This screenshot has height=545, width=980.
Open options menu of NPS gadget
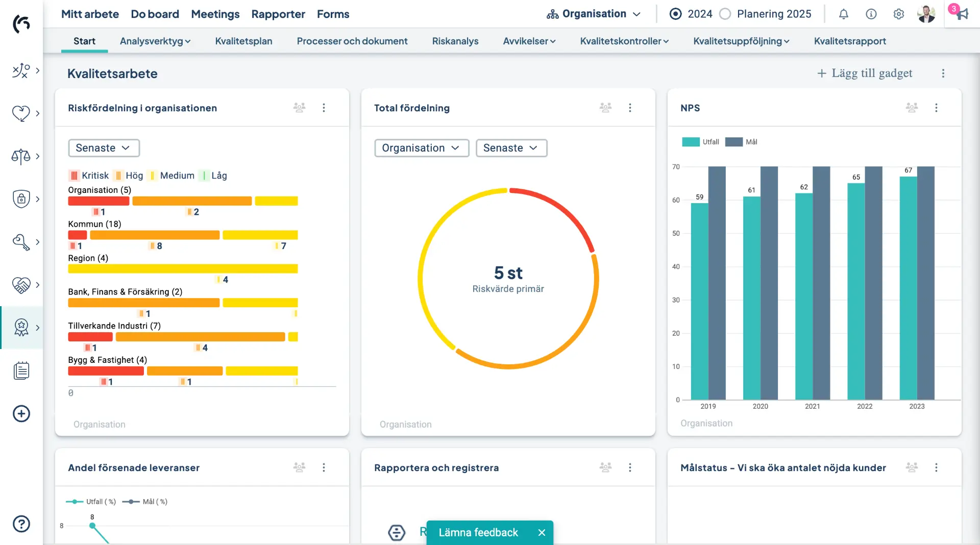936,108
